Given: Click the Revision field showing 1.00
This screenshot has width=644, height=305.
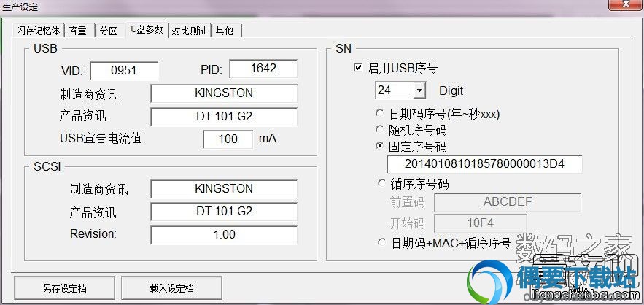Looking at the screenshot, I should click(224, 235).
